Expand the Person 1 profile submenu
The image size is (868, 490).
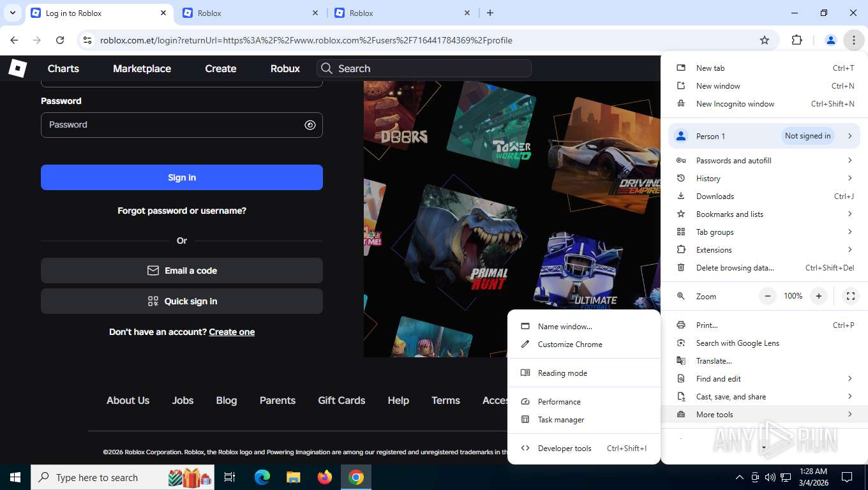(x=765, y=136)
